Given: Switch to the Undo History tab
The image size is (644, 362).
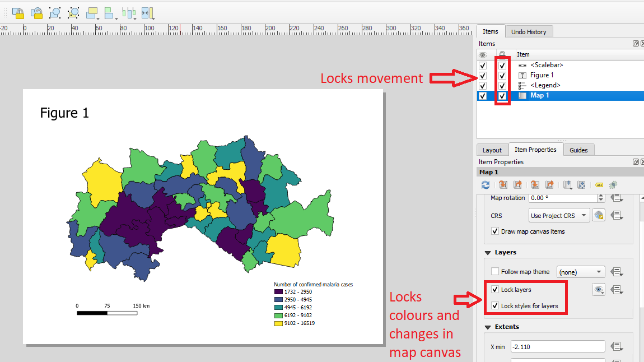Looking at the screenshot, I should pyautogui.click(x=529, y=31).
